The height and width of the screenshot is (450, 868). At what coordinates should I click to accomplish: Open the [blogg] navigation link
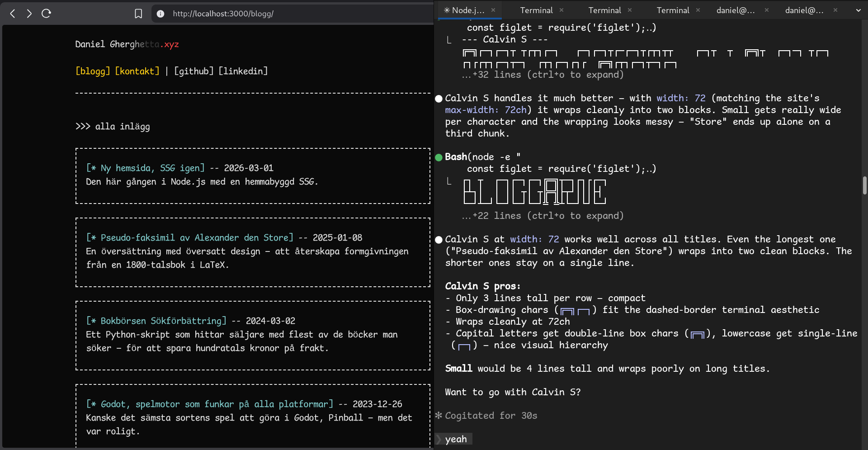point(93,71)
